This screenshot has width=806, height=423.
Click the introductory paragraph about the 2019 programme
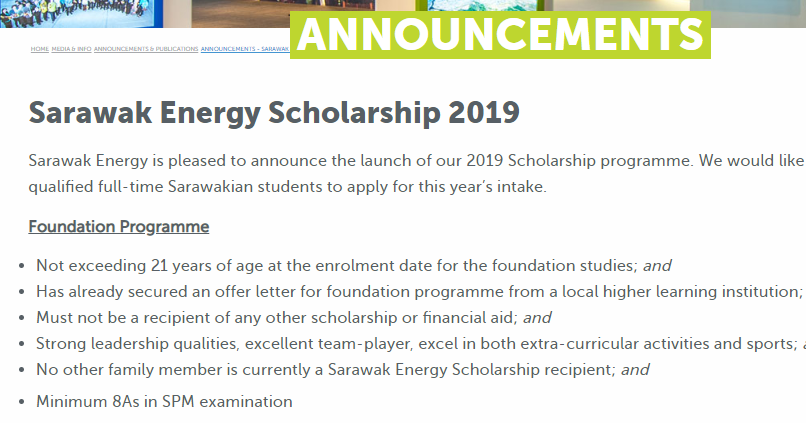coord(417,173)
